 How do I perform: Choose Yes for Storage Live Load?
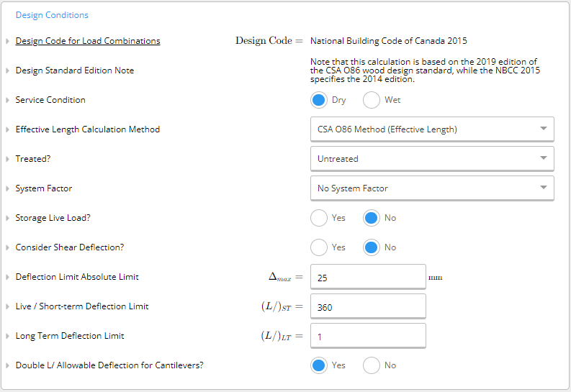coord(319,218)
